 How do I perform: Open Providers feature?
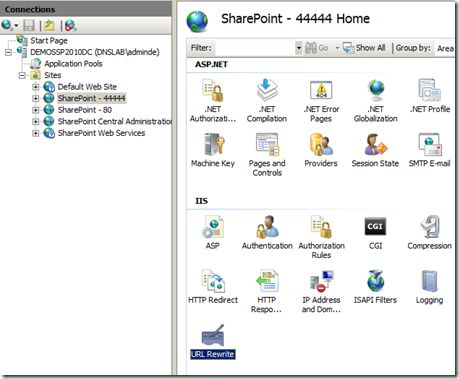[x=321, y=150]
